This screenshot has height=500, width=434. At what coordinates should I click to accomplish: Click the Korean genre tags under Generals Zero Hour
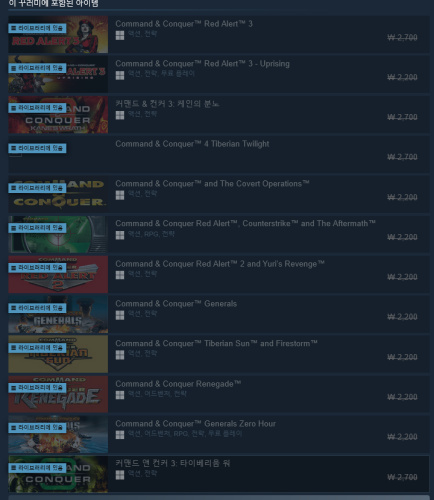185,434
